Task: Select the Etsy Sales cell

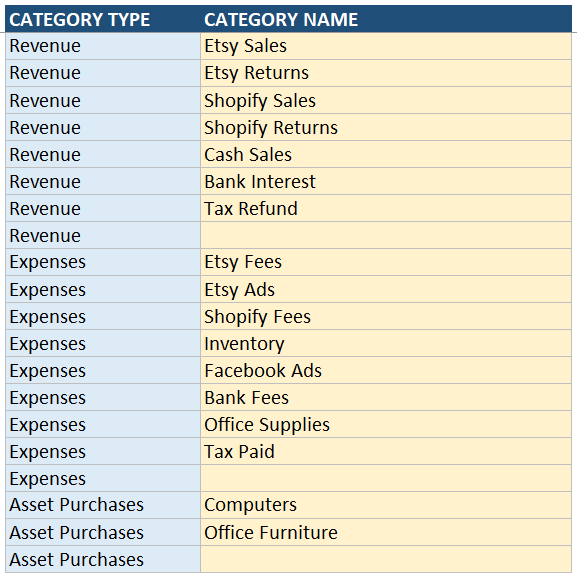Action: coord(386,46)
